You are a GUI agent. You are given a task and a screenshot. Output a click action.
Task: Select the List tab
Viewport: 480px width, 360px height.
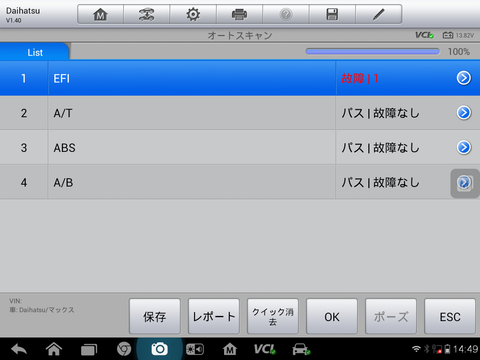[x=35, y=52]
